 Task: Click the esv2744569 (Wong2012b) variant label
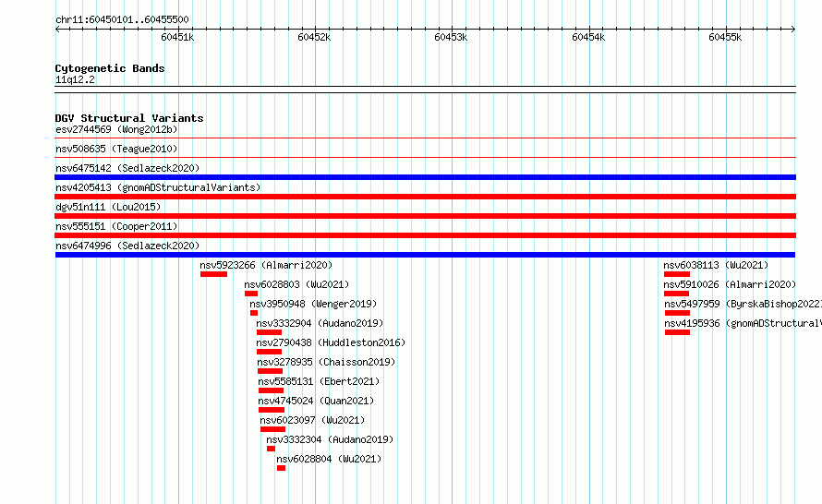[116, 129]
